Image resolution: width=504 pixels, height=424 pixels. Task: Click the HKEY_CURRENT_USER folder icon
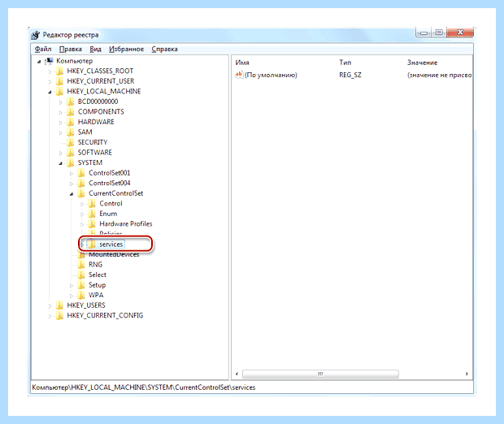[60, 81]
